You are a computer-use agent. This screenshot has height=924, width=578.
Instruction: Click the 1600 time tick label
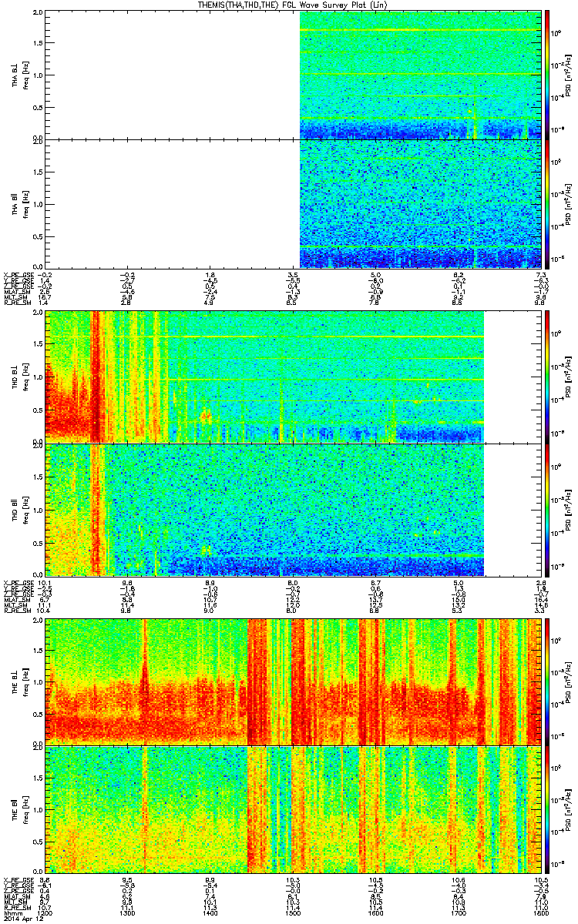click(x=376, y=913)
